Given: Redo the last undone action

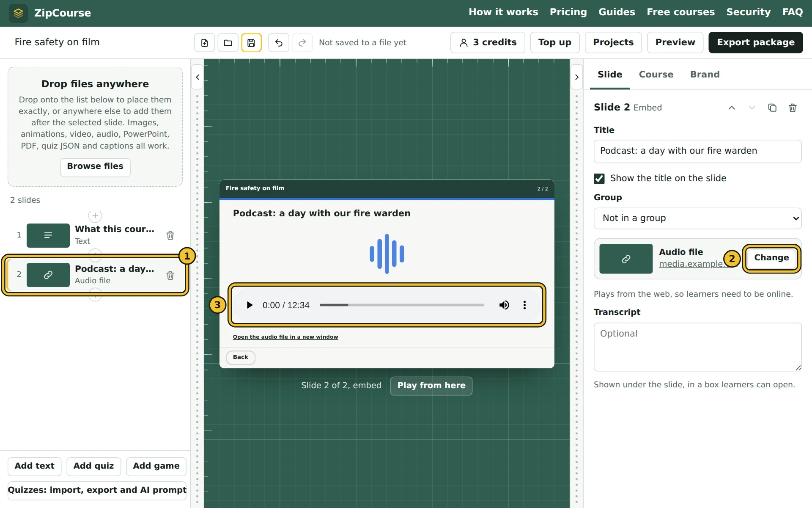Looking at the screenshot, I should pos(302,43).
